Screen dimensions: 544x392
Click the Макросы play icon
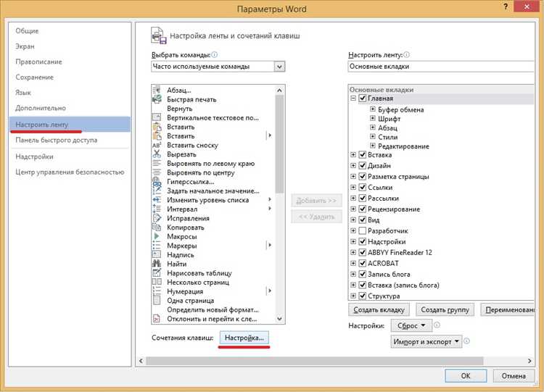tap(157, 236)
